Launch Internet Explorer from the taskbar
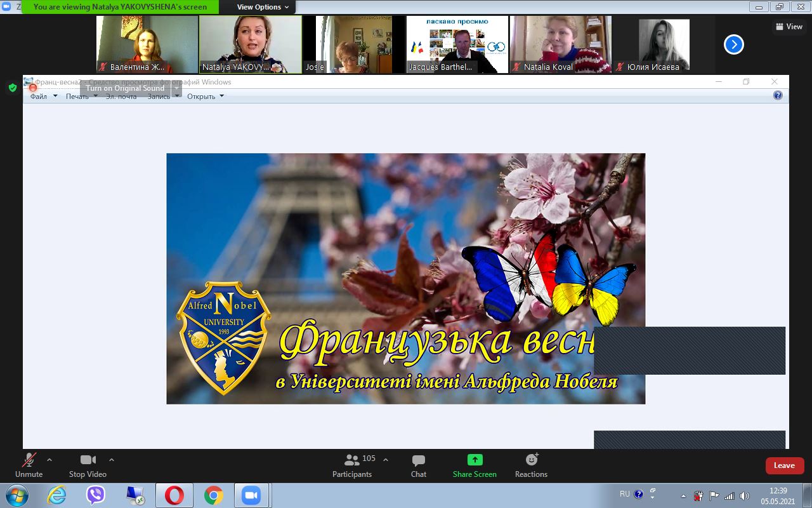The image size is (812, 508). point(56,495)
